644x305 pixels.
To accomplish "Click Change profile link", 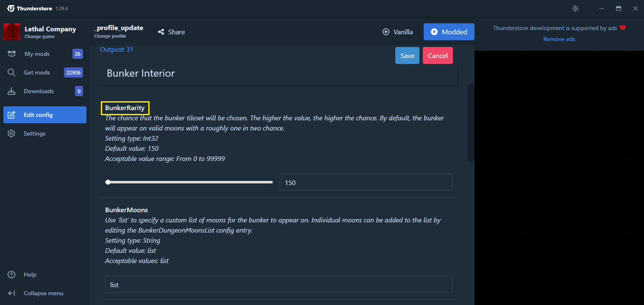I will (110, 36).
